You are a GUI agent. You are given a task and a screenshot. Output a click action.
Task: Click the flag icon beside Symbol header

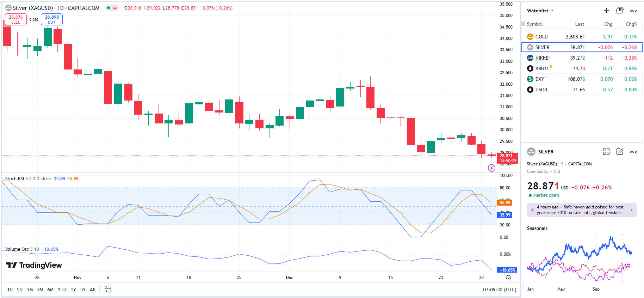523,24
